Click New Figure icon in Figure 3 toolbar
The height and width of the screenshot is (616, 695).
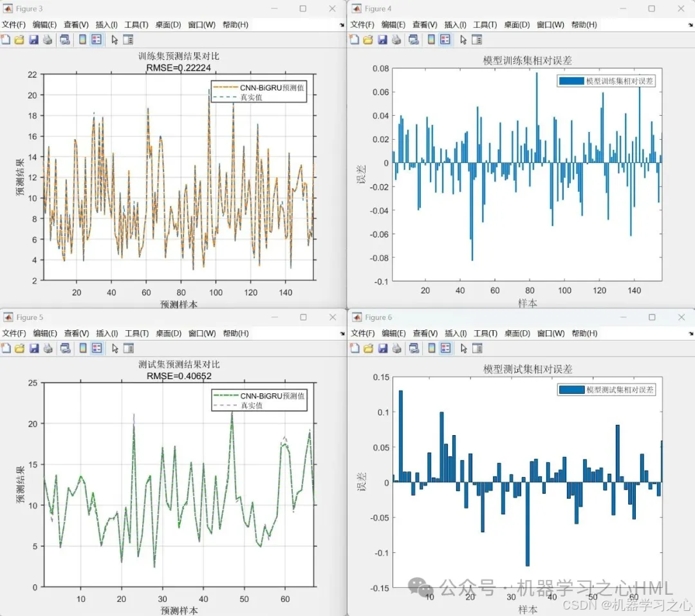pyautogui.click(x=6, y=40)
